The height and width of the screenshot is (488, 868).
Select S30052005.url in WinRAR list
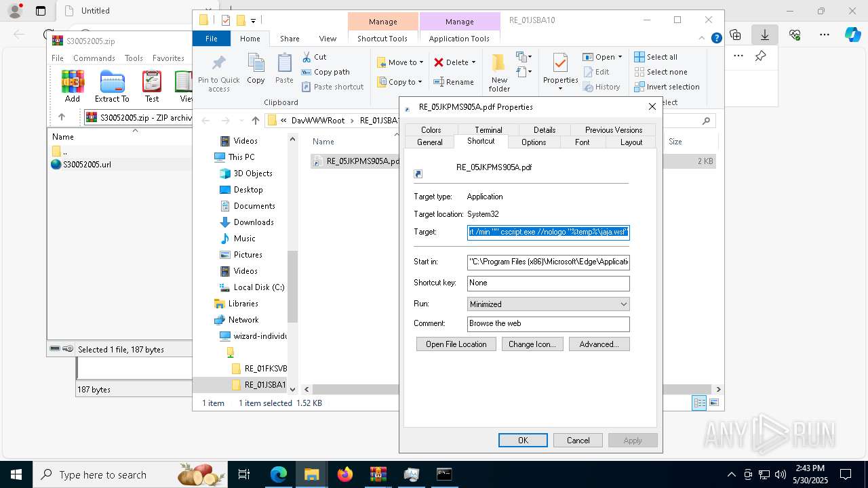87,164
